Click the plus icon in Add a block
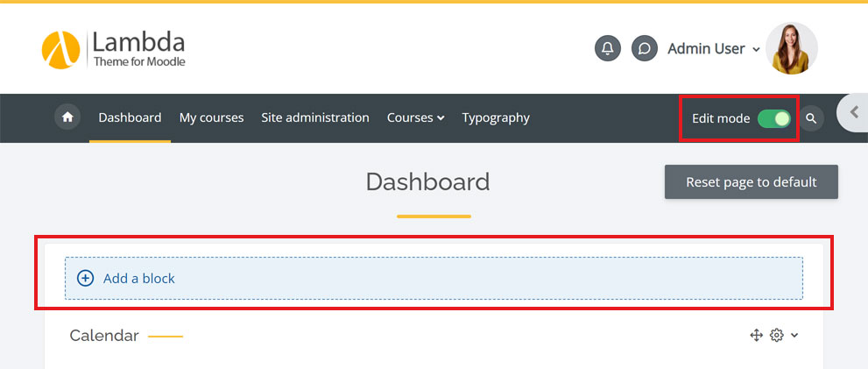Screen dimensions: 868x369 click(x=85, y=279)
